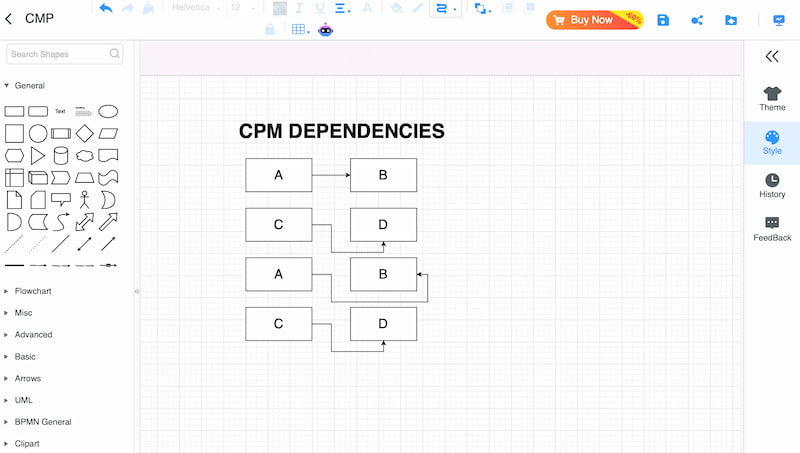Share the diagram
This screenshot has height=453, width=800.
(697, 20)
